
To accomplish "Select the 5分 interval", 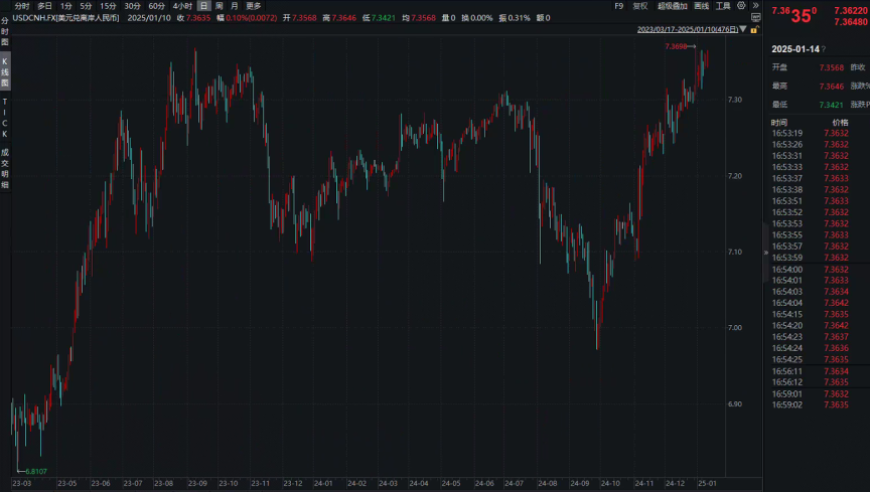I will (85, 6).
